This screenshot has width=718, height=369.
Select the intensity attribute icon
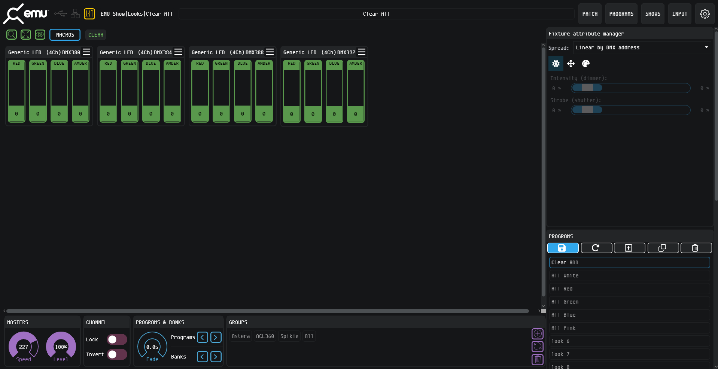(x=556, y=64)
